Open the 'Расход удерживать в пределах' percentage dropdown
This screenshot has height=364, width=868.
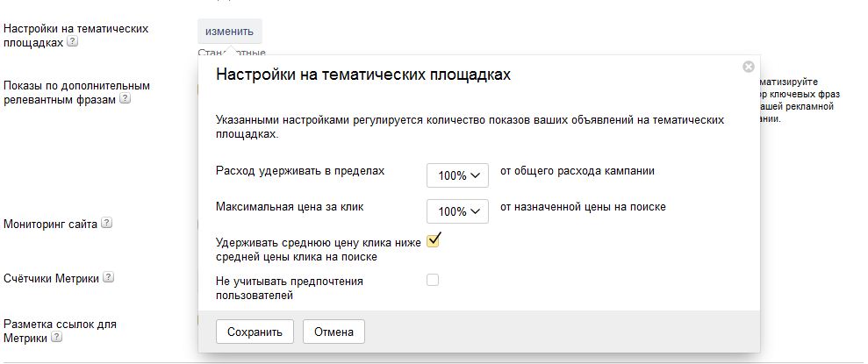tap(457, 175)
